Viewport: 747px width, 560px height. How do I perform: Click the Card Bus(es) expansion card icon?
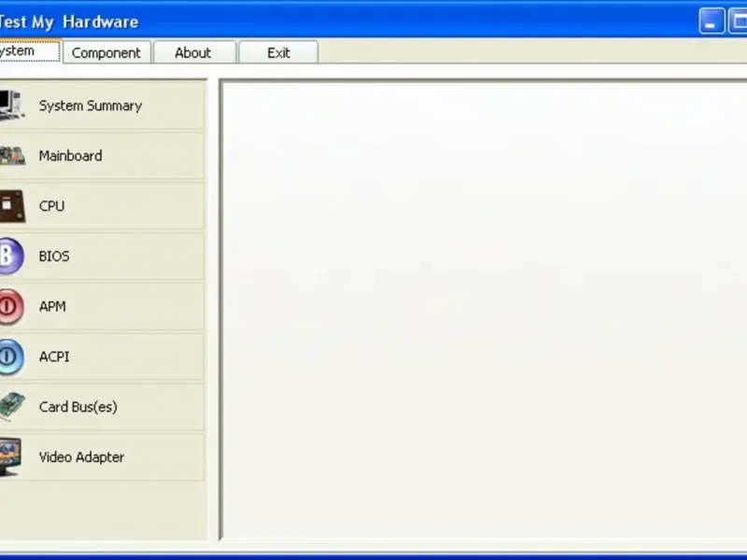(12, 407)
